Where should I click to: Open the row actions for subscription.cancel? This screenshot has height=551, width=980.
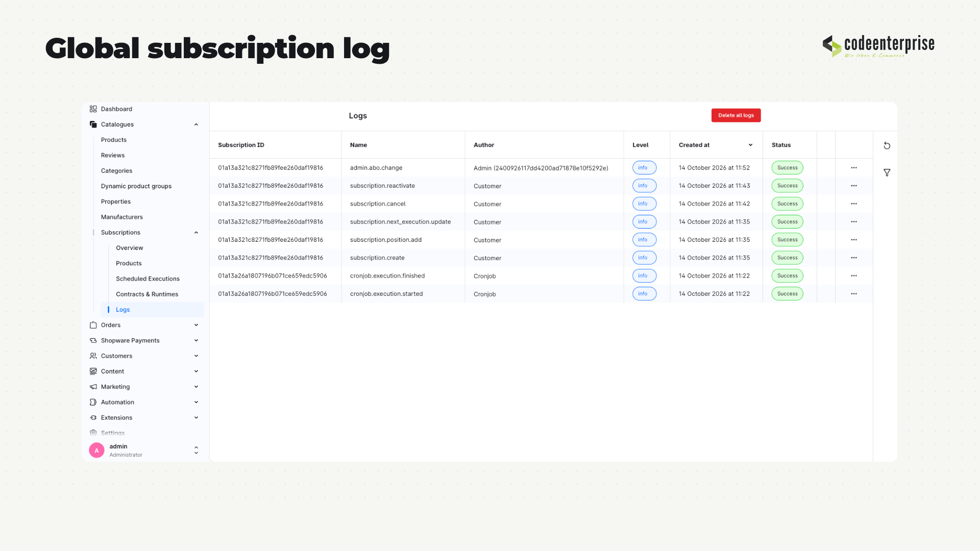[854, 204]
